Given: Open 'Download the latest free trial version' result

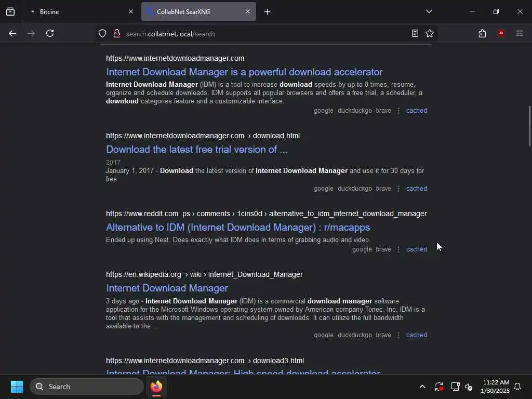Looking at the screenshot, I should pyautogui.click(x=197, y=149).
